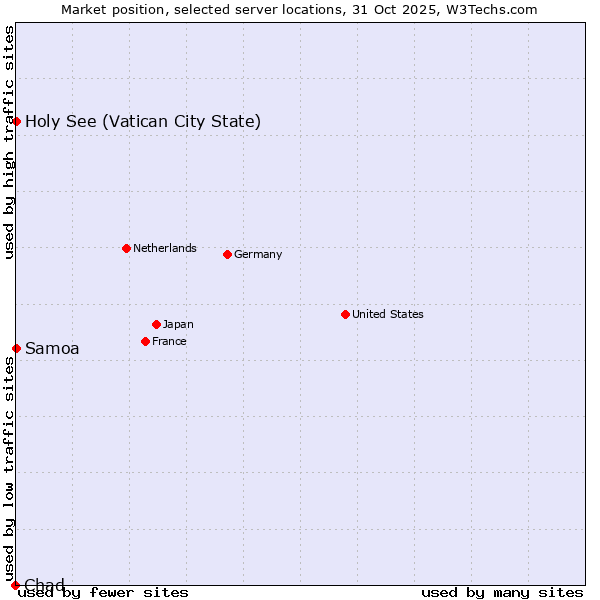The width and height of the screenshot is (600, 600).
Task: Click the France red diamond marker
Action: click(x=145, y=341)
